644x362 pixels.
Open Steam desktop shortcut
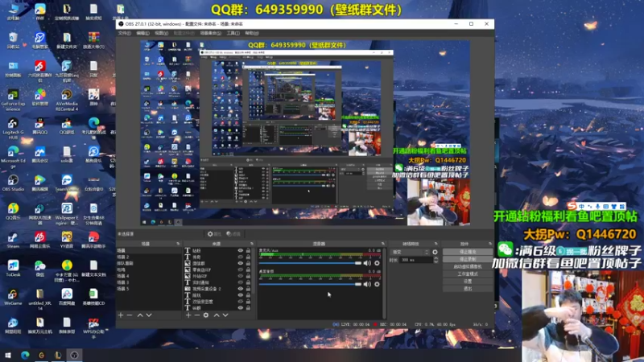click(13, 240)
